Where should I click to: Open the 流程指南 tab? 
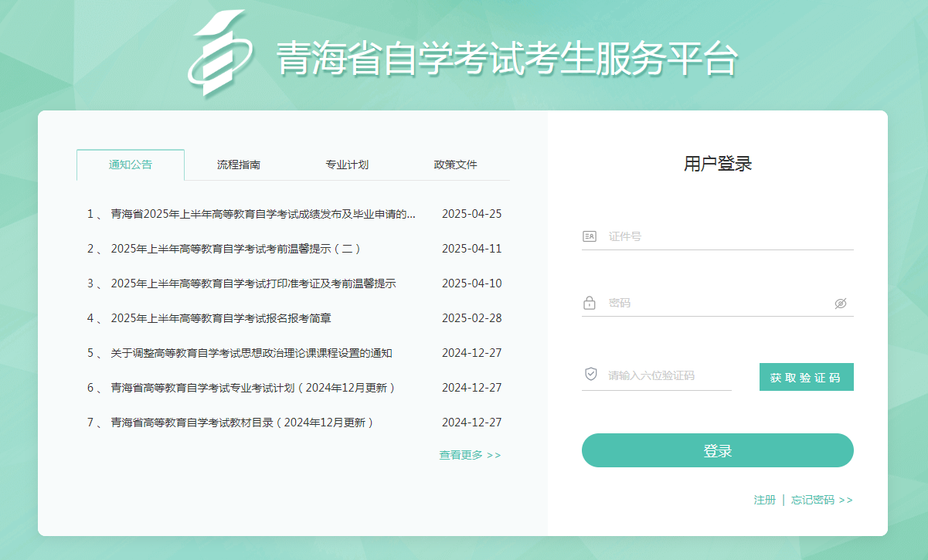coord(239,165)
